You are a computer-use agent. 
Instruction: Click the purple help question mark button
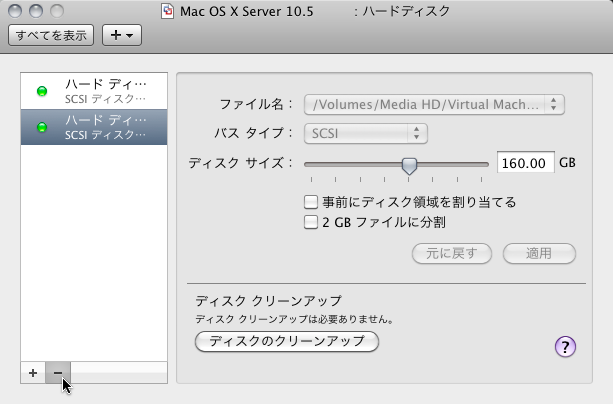[x=565, y=346]
